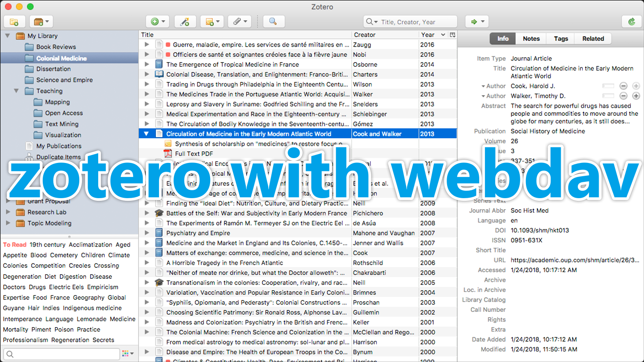Viewport: 644px width, 362px height.
Task: Open My Publications in the sidebar
Action: pyautogui.click(x=59, y=146)
